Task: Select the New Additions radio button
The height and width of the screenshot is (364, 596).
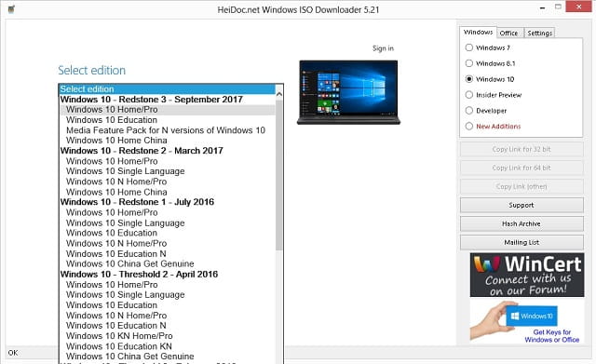Action: (x=469, y=127)
